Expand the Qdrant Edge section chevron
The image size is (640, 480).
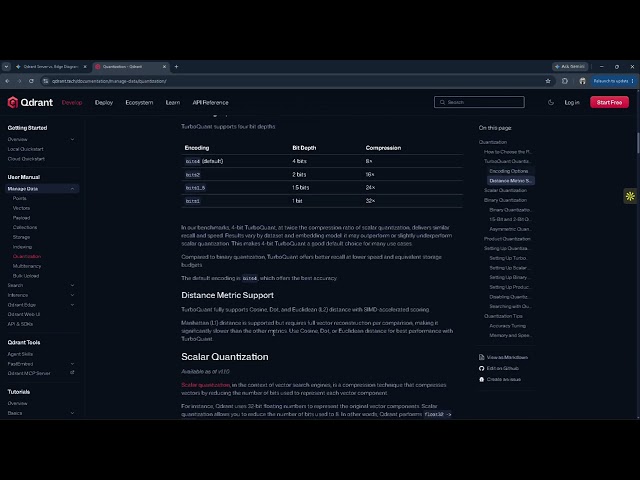(x=72, y=305)
